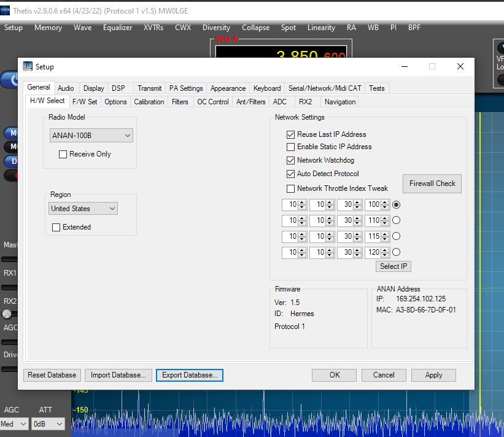
Task: Switch to the Appearance tab
Action: [228, 88]
